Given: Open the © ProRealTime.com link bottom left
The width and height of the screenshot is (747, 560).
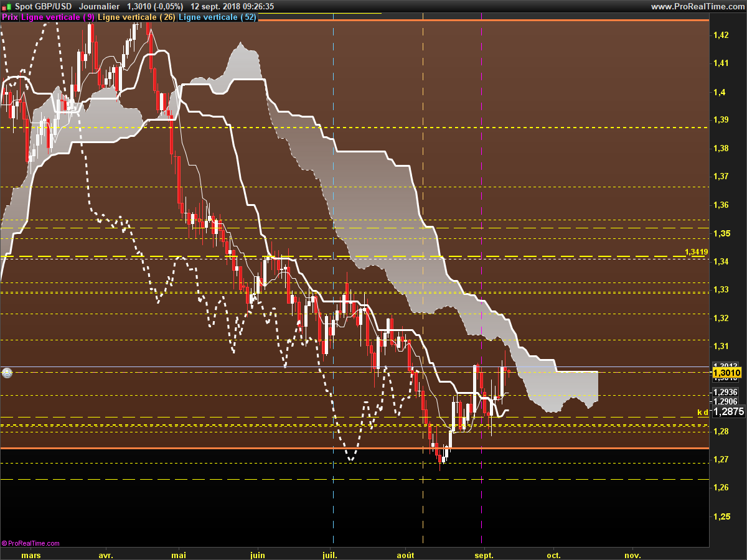Looking at the screenshot, I should (31, 543).
